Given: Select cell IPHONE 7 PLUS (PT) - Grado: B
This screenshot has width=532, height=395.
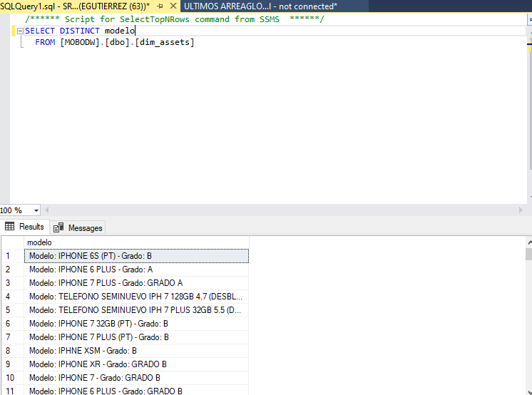Looking at the screenshot, I should tap(136, 337).
